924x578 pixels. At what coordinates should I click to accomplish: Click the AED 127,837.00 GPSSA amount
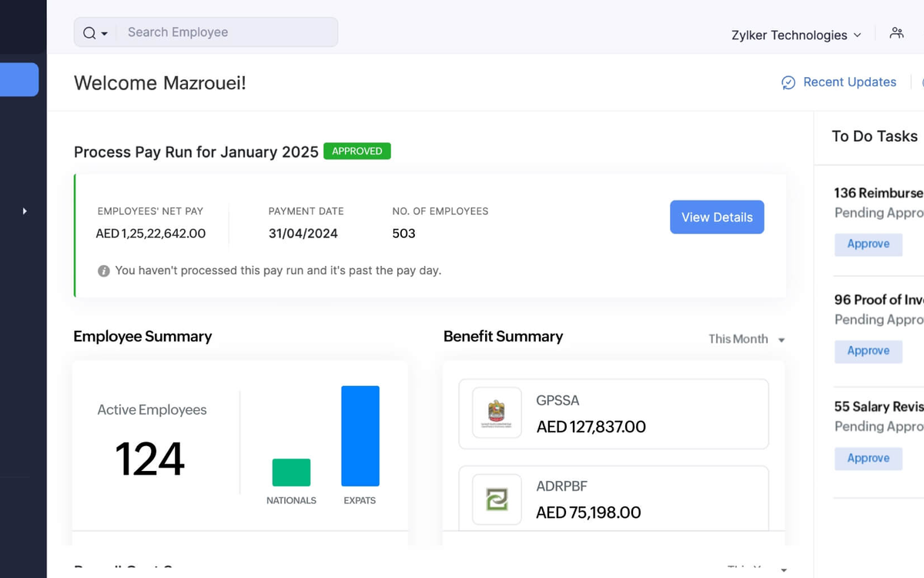pyautogui.click(x=591, y=427)
